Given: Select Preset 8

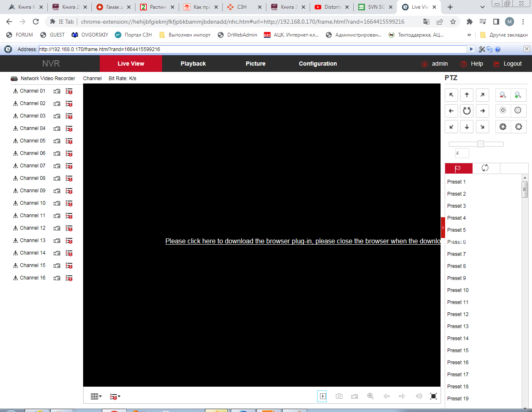Looking at the screenshot, I should (x=456, y=266).
